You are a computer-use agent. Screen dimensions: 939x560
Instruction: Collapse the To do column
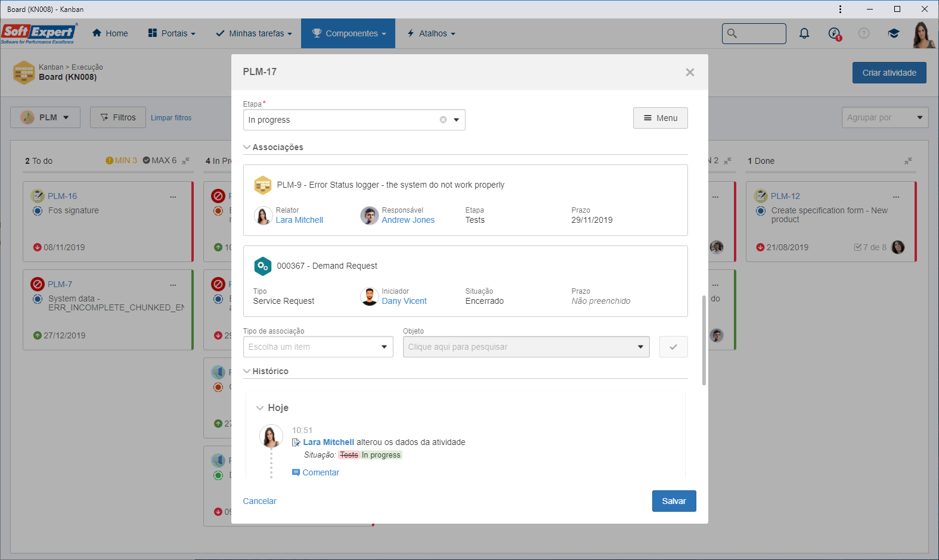(186, 161)
